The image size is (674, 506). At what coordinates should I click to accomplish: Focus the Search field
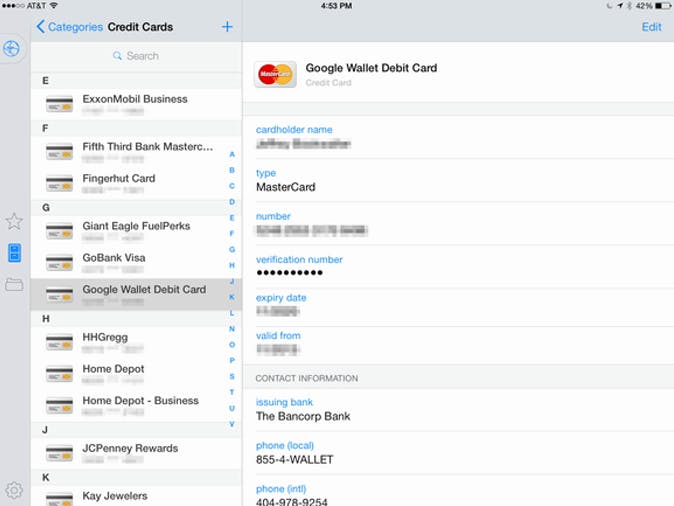[x=136, y=56]
